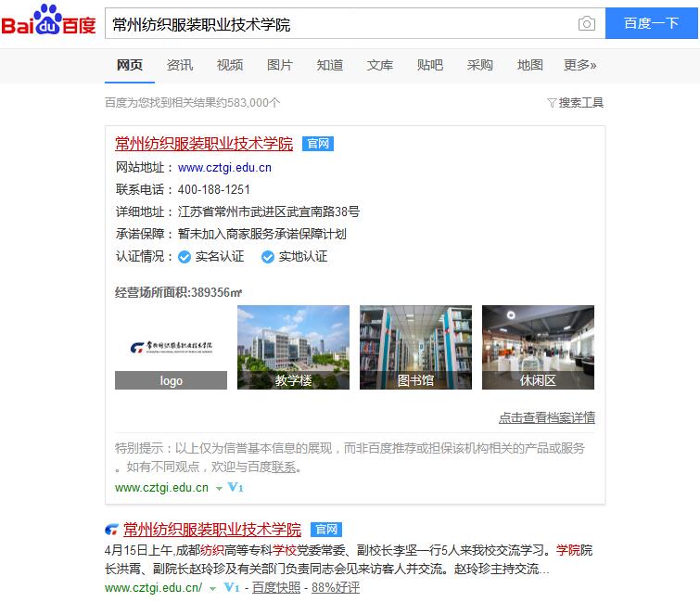Click V1 badge next to www.cztgi.edu.cn/
This screenshot has height=602, width=700.
(231, 587)
